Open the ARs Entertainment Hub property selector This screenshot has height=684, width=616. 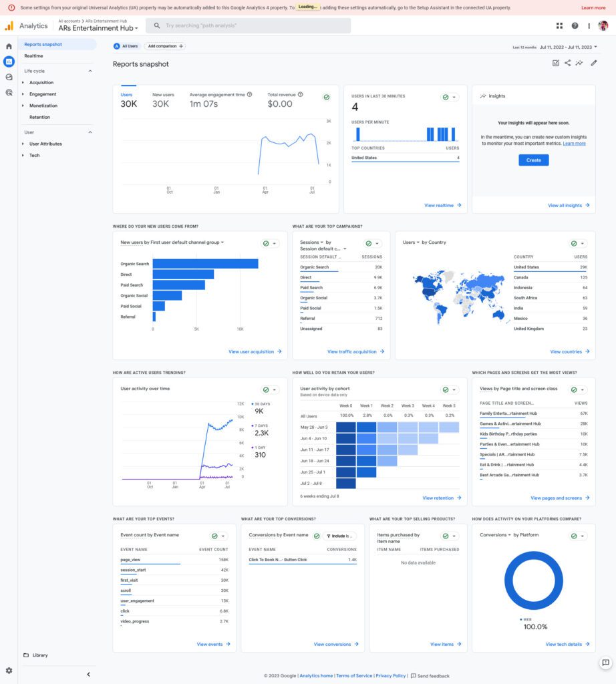click(98, 28)
